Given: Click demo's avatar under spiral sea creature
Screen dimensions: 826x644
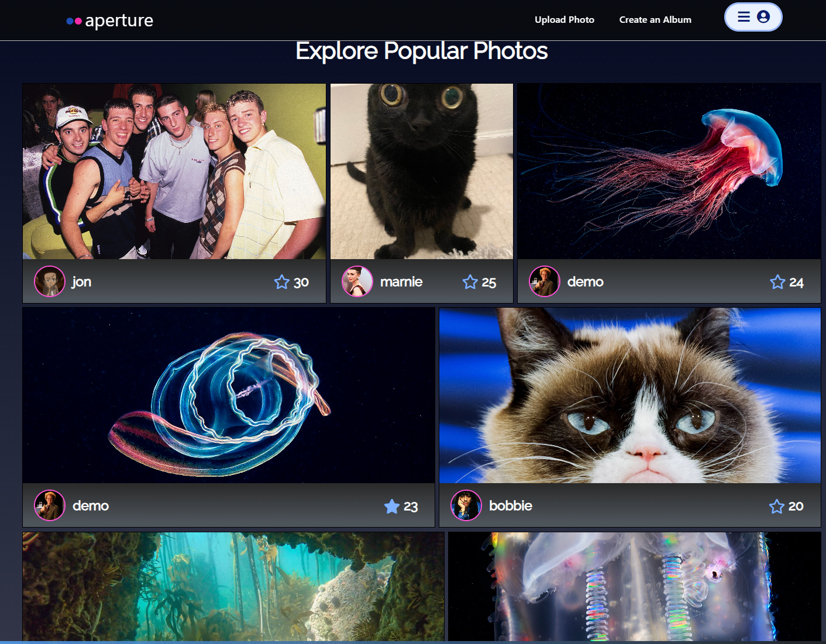Looking at the screenshot, I should 50,505.
